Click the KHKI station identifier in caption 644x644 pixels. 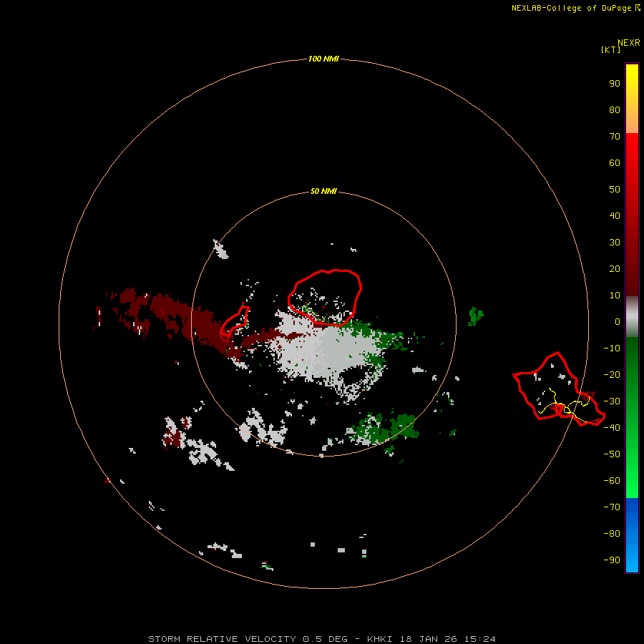[x=379, y=639]
